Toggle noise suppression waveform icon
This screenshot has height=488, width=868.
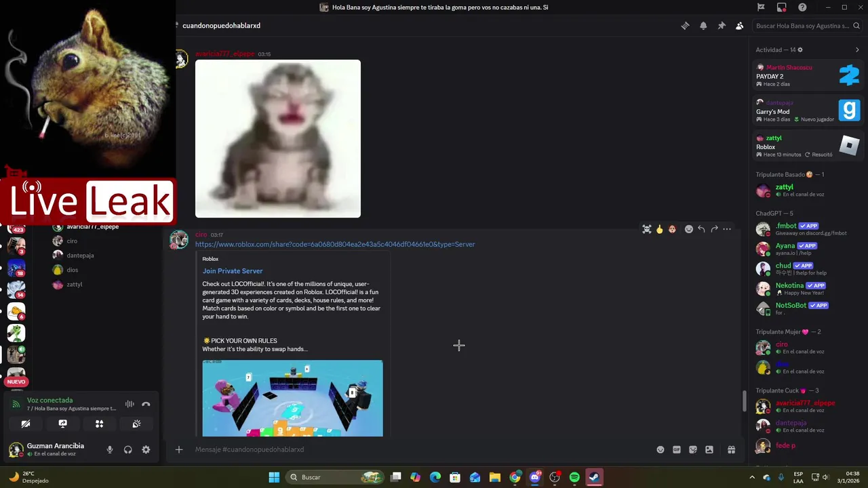pyautogui.click(x=130, y=404)
